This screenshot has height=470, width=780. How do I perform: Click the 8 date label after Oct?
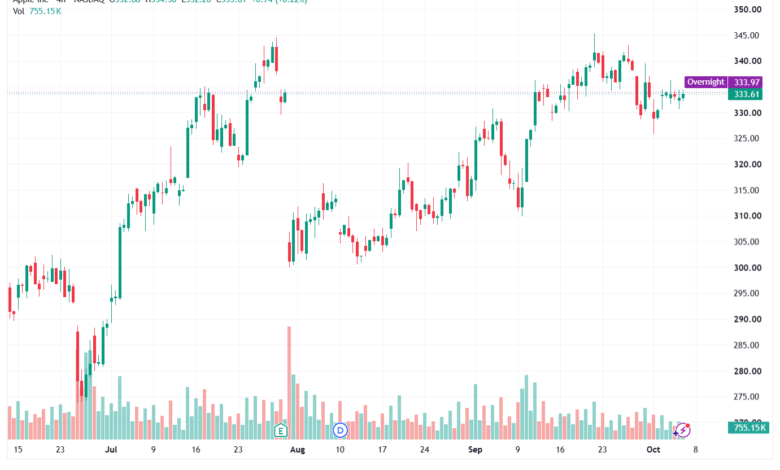695,450
